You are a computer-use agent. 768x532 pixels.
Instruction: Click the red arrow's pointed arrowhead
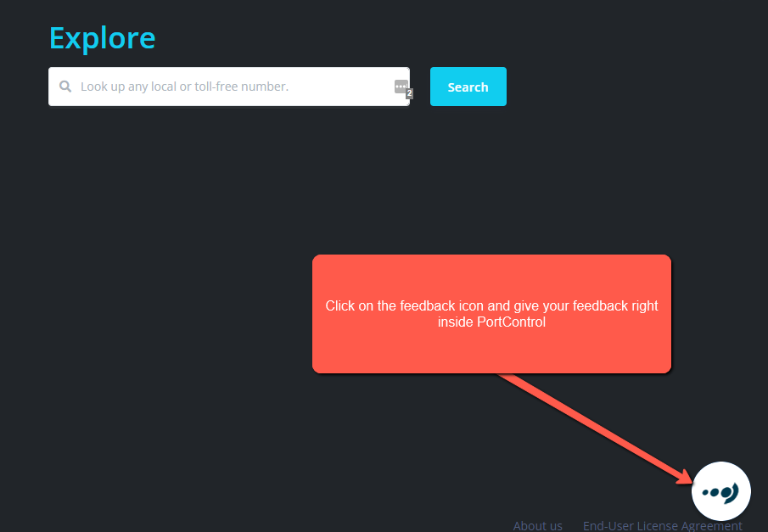pyautogui.click(x=687, y=479)
